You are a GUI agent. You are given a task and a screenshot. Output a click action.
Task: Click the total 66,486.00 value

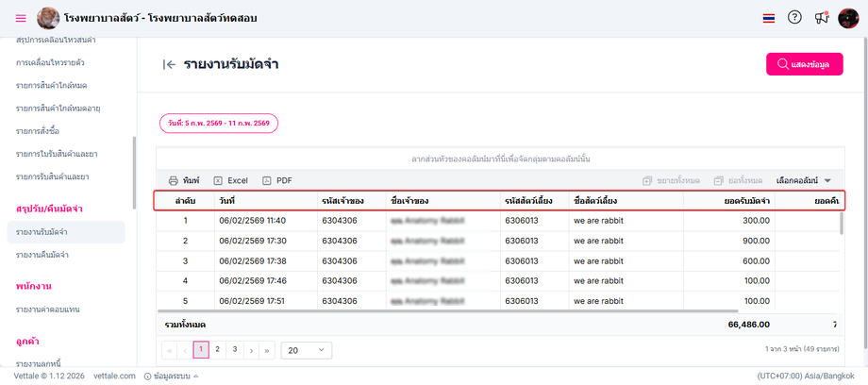pyautogui.click(x=748, y=325)
